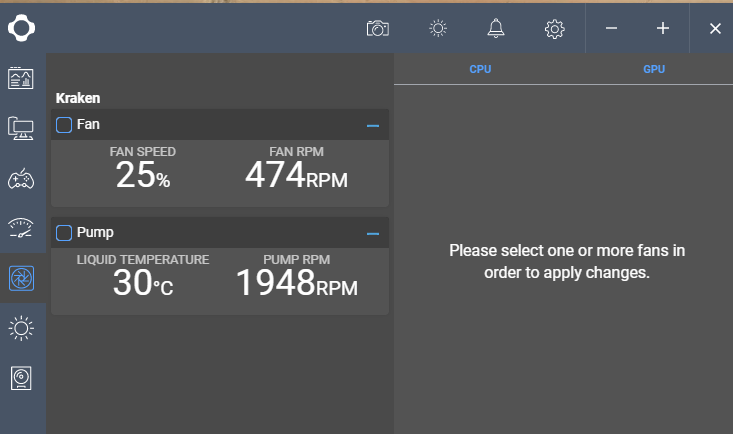733x434 pixels.
Task: Open notifications bell
Action: (496, 28)
